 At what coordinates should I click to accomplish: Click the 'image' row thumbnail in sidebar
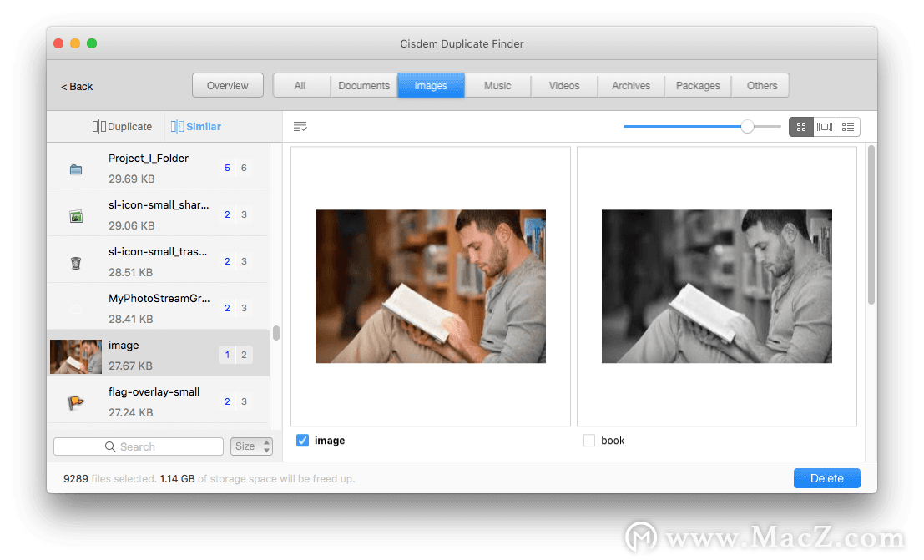tap(75, 356)
